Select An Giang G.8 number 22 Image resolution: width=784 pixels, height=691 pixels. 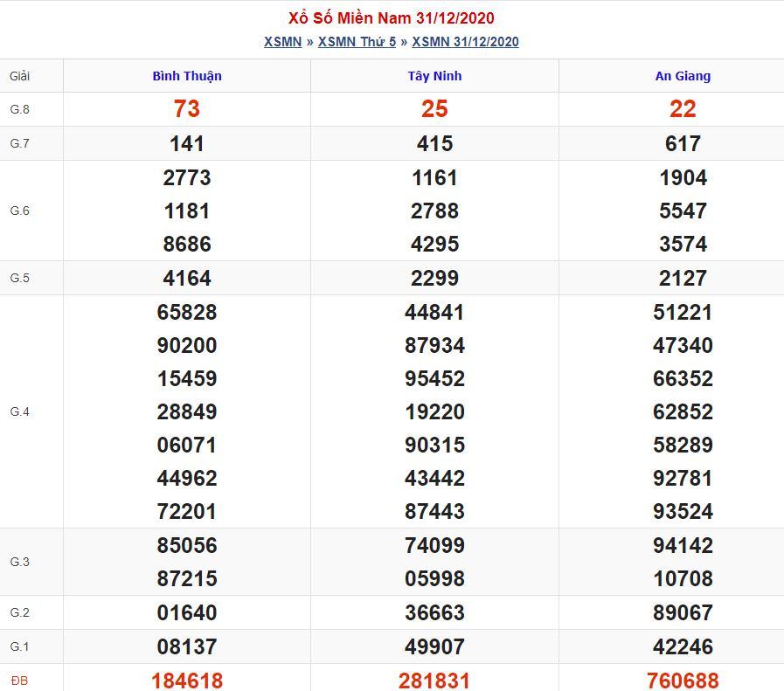pos(683,109)
